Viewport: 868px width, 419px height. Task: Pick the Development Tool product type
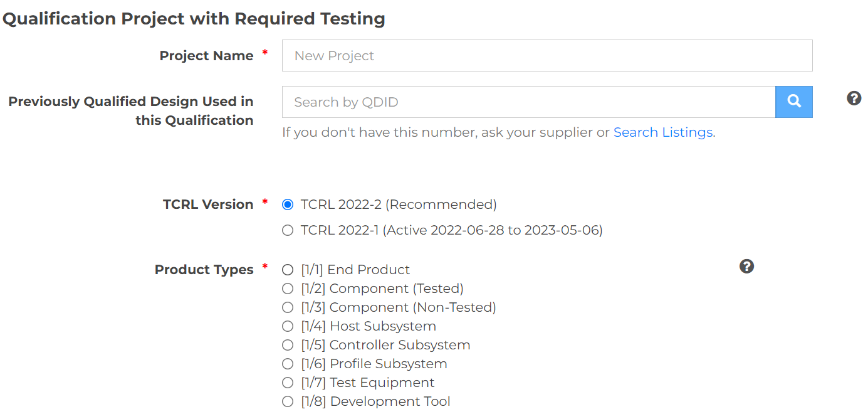point(288,401)
